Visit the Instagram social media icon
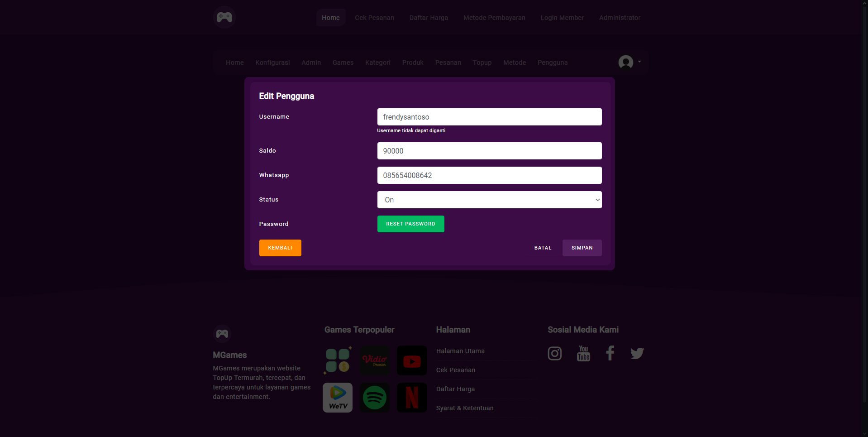Viewport: 868px width, 437px height. pyautogui.click(x=555, y=353)
